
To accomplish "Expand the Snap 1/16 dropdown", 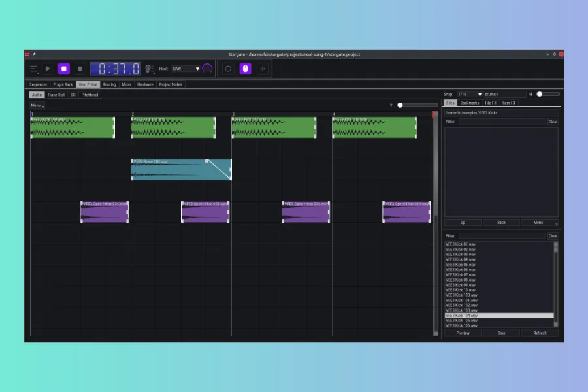I will click(x=469, y=94).
